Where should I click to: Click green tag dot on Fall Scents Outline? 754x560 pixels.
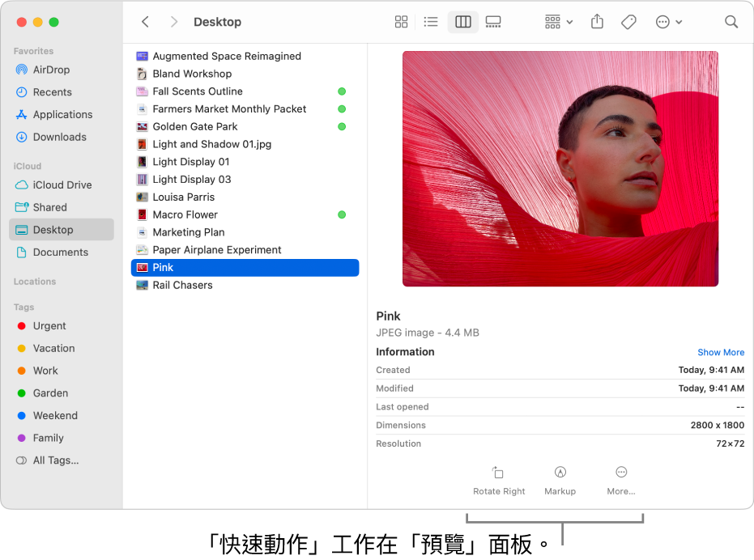(342, 91)
